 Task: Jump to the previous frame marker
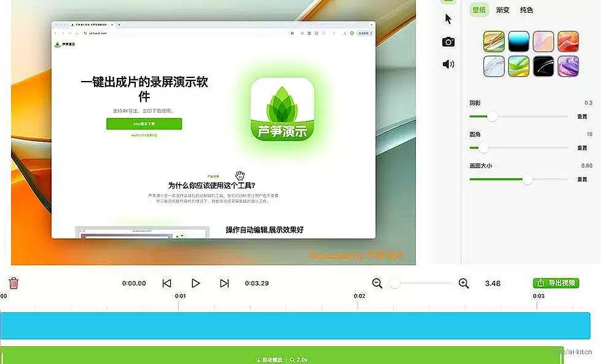click(166, 284)
